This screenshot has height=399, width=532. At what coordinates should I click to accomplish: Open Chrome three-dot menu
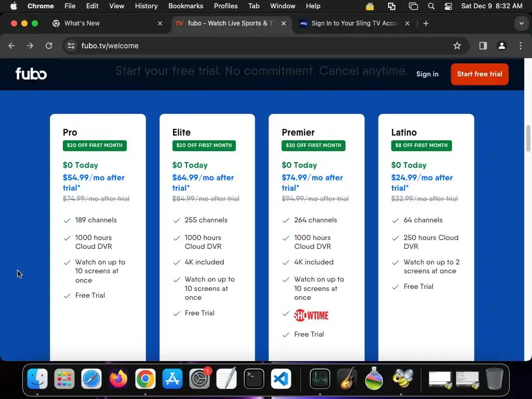tap(521, 46)
